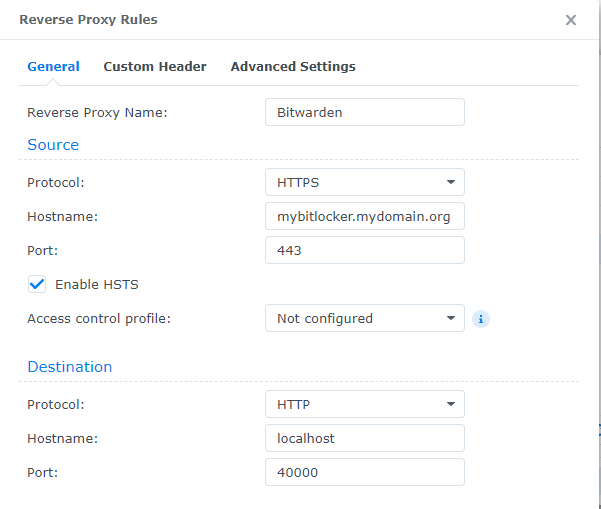601x509 pixels.
Task: Select the General tab
Action: point(53,67)
